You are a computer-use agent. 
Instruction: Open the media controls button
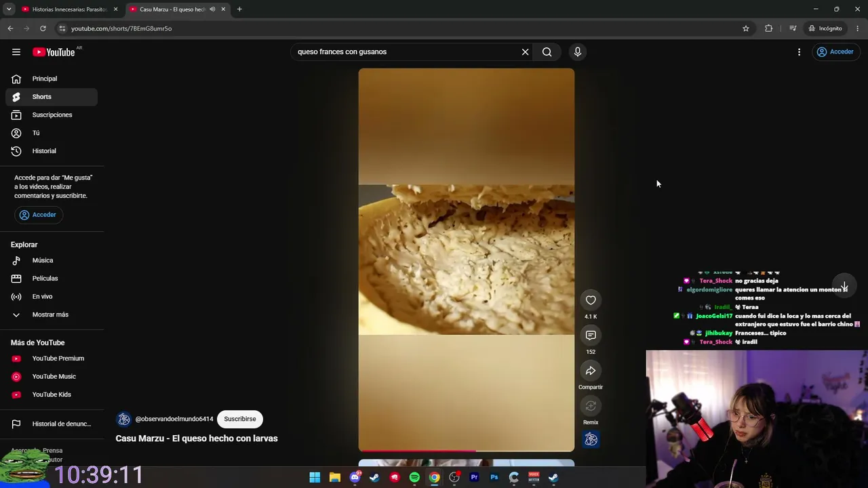(793, 28)
